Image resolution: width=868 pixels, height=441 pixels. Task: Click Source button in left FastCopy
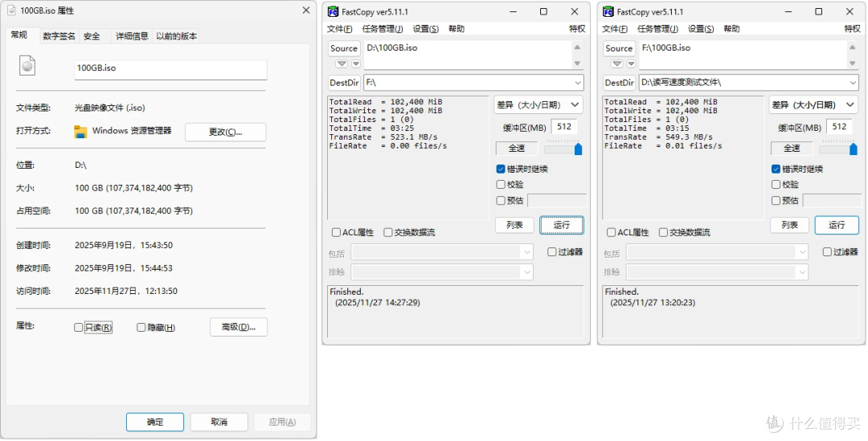[344, 48]
